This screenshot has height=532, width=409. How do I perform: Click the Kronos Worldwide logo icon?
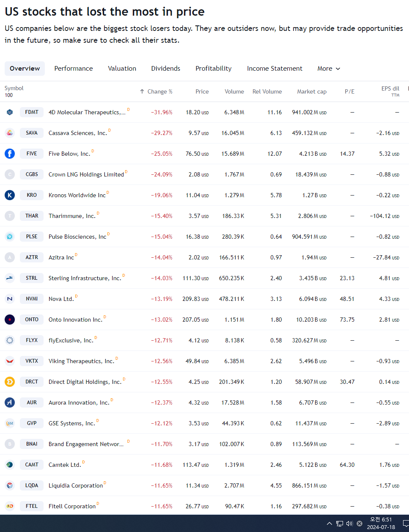click(10, 195)
